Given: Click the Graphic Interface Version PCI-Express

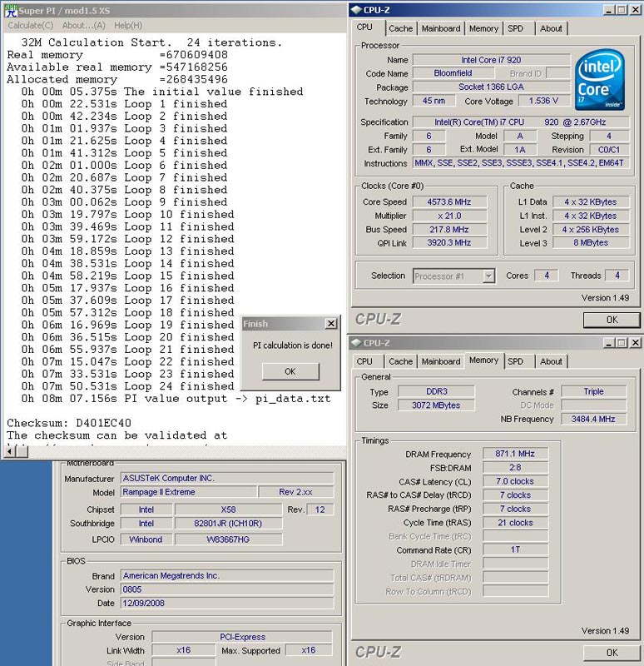Looking at the screenshot, I should [242, 637].
